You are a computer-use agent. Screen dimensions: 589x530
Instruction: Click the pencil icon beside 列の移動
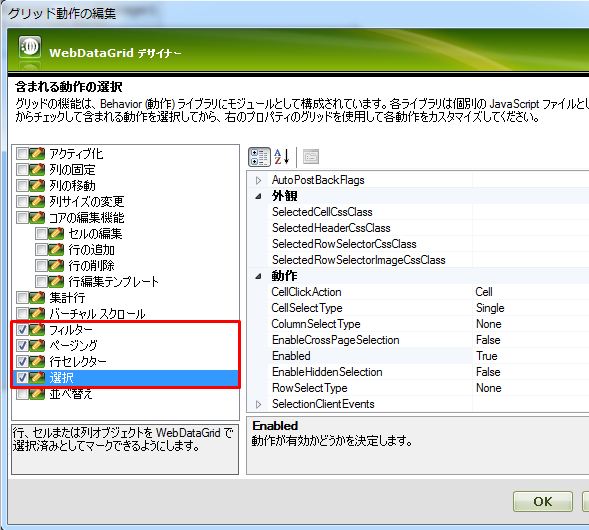pyautogui.click(x=37, y=185)
